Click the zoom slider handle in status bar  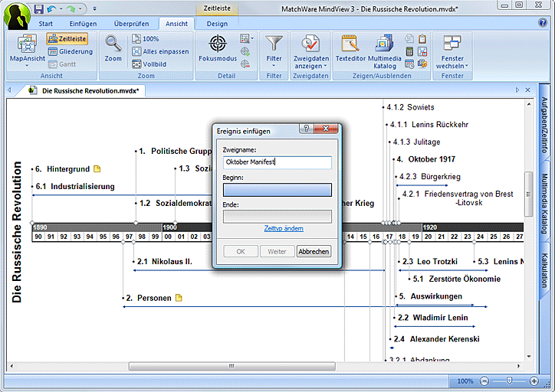coord(509,381)
